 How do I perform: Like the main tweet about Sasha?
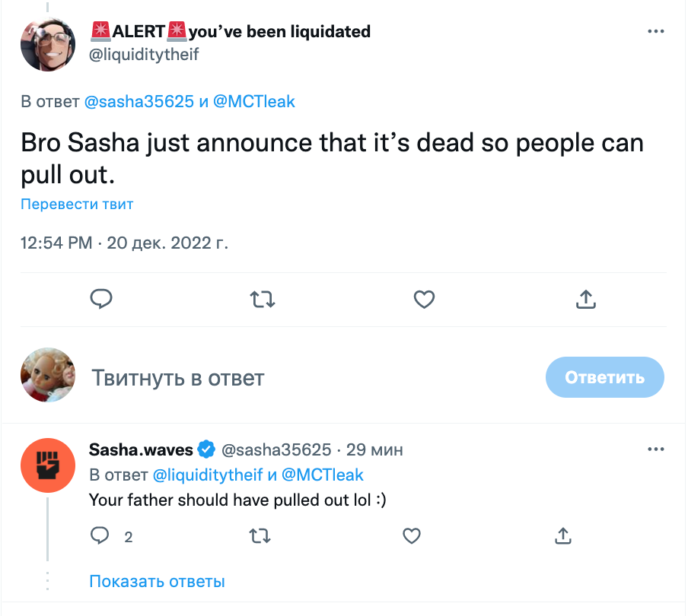click(424, 300)
